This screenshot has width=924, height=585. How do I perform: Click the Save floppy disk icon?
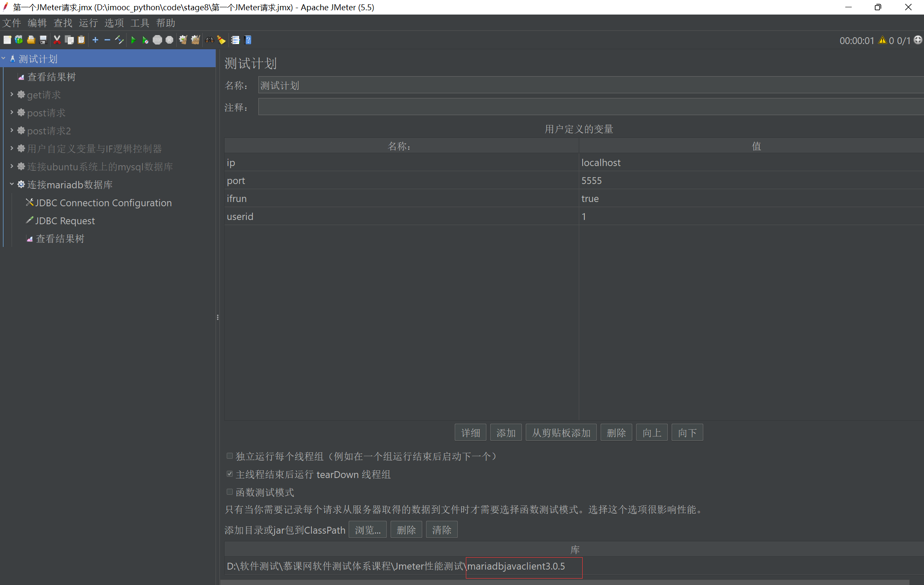pyautogui.click(x=43, y=40)
